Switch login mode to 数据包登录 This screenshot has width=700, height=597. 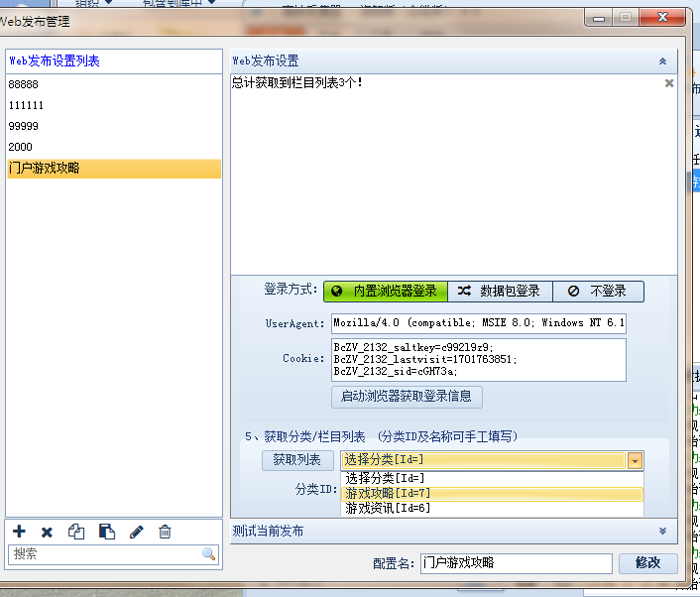pos(500,292)
